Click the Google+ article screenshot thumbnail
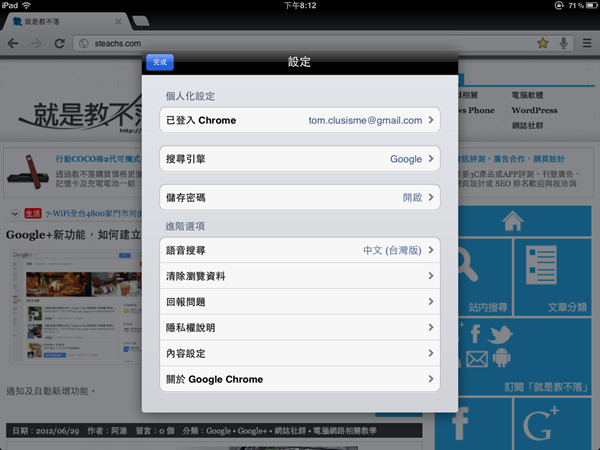 [x=76, y=307]
